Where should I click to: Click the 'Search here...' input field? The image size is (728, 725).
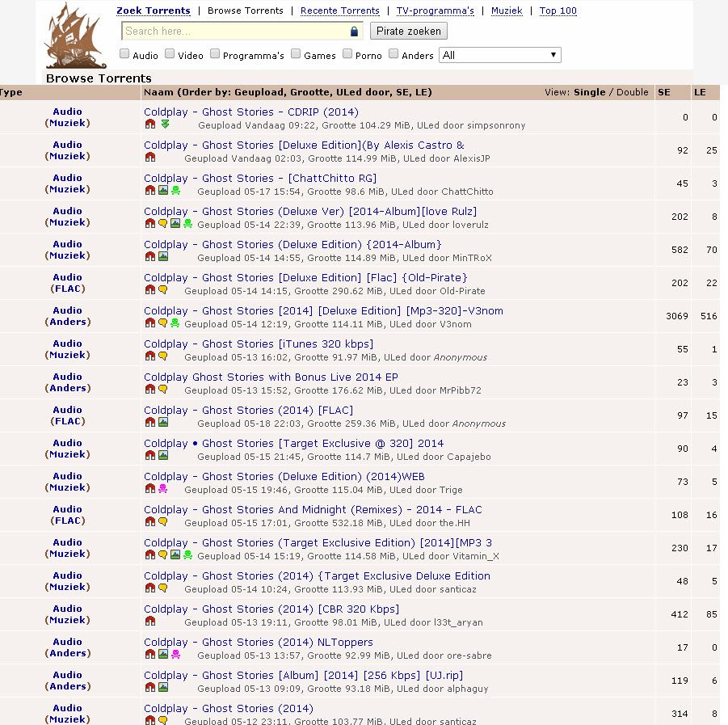tap(236, 32)
